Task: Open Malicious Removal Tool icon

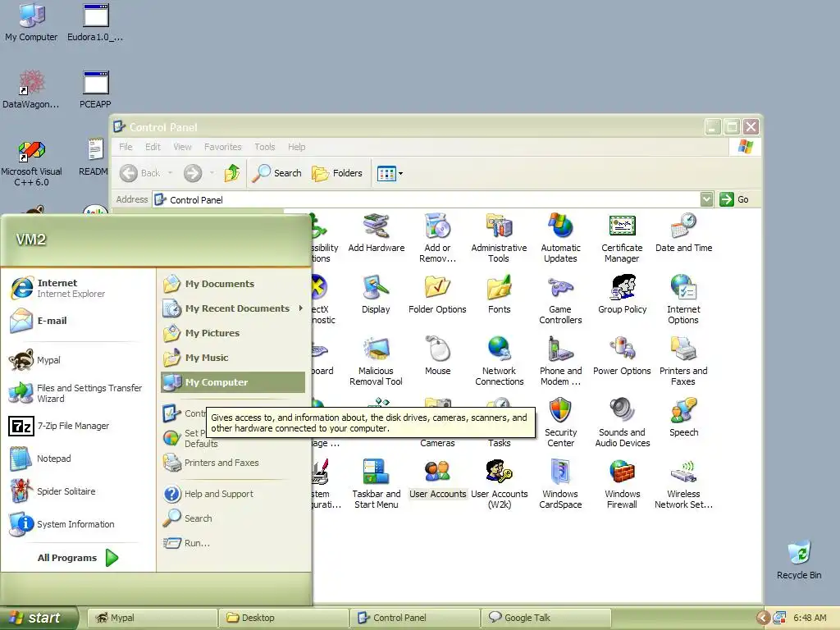Action: click(376, 361)
